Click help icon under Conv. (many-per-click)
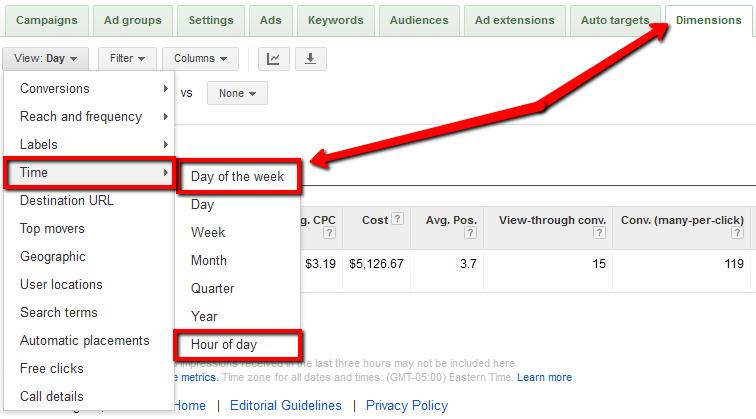This screenshot has height=419, width=756. (738, 233)
